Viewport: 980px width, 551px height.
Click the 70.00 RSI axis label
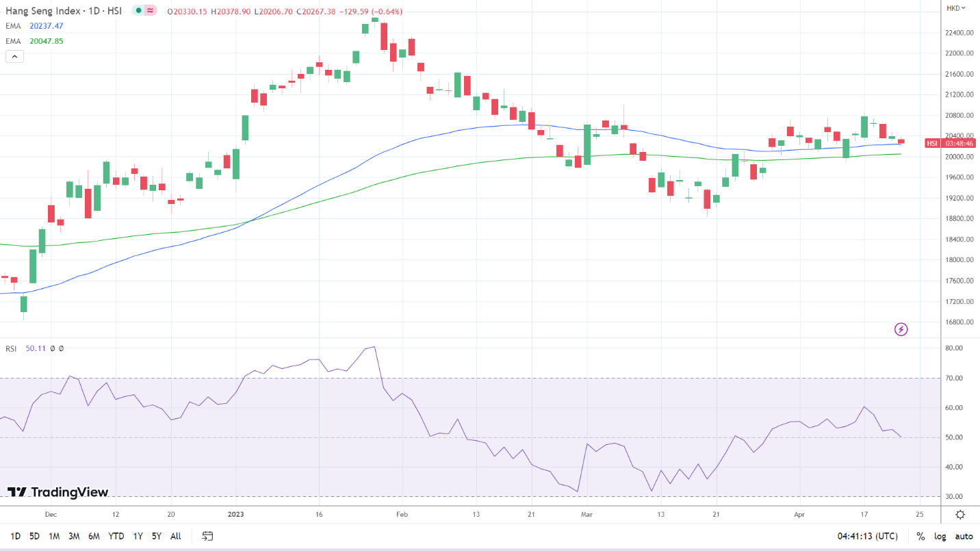[954, 378]
